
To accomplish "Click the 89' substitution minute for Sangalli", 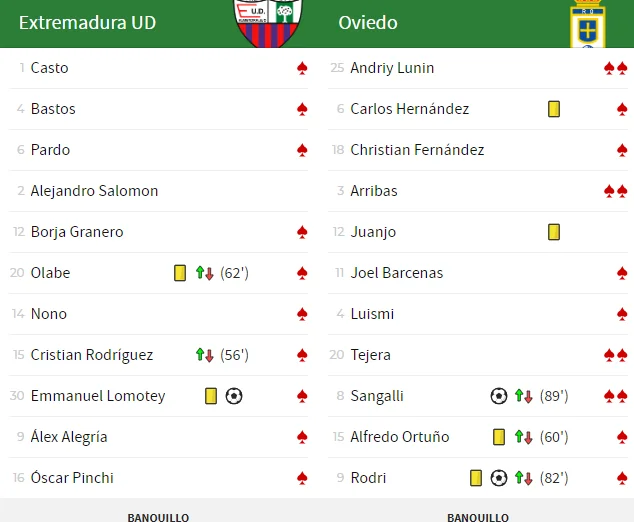I will [x=554, y=396].
